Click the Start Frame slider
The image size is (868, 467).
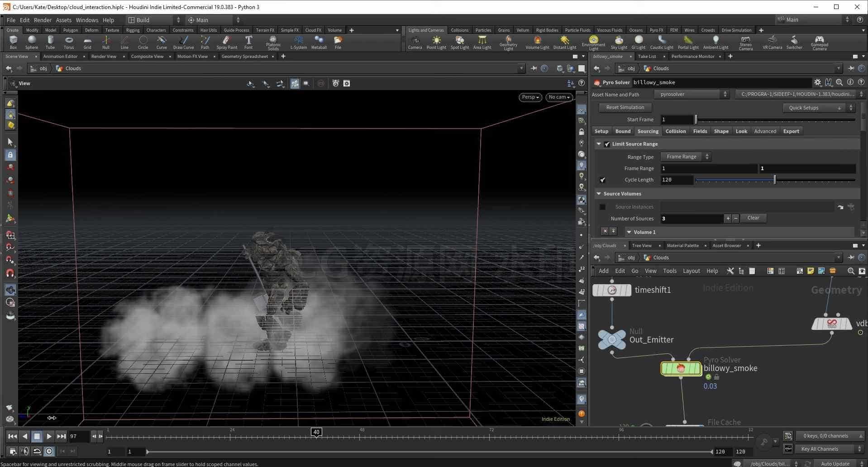pyautogui.click(x=775, y=119)
